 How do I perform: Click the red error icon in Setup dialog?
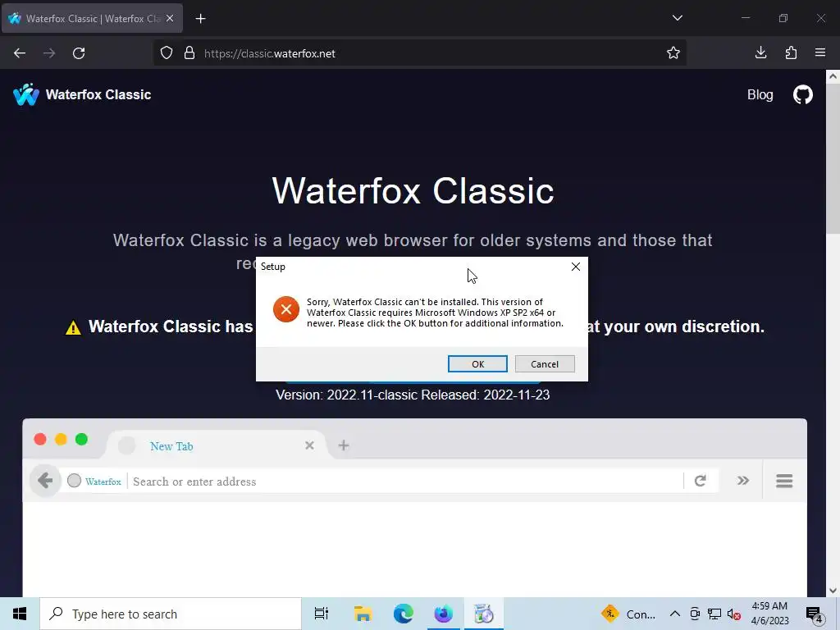click(286, 309)
